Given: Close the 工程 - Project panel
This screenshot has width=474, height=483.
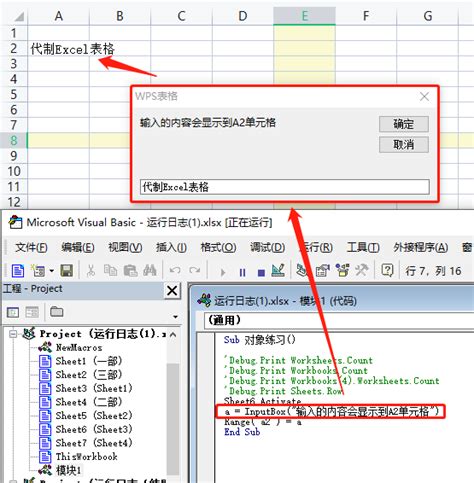Looking at the screenshot, I should point(172,291).
